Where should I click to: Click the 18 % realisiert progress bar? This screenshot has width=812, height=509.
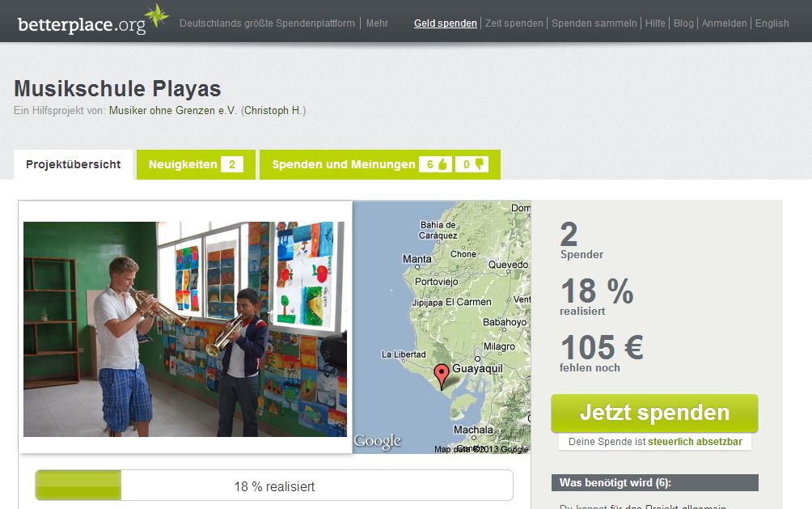274,486
